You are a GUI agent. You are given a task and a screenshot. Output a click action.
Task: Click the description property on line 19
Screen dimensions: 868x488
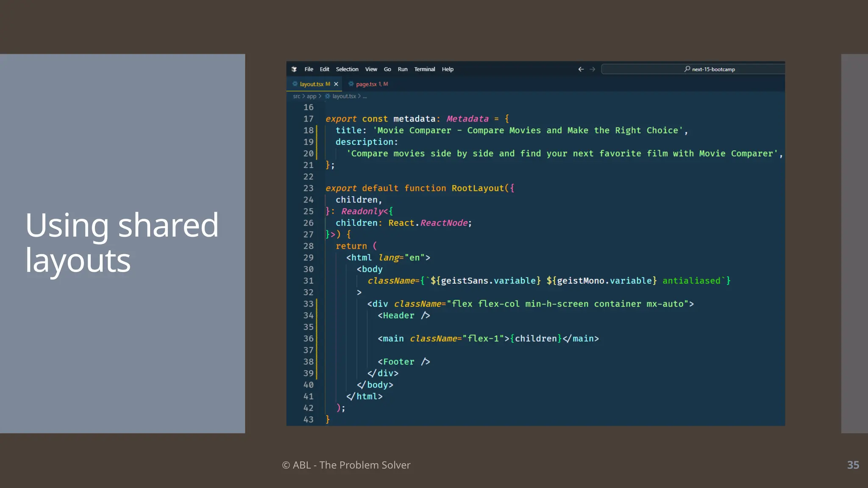click(x=364, y=142)
